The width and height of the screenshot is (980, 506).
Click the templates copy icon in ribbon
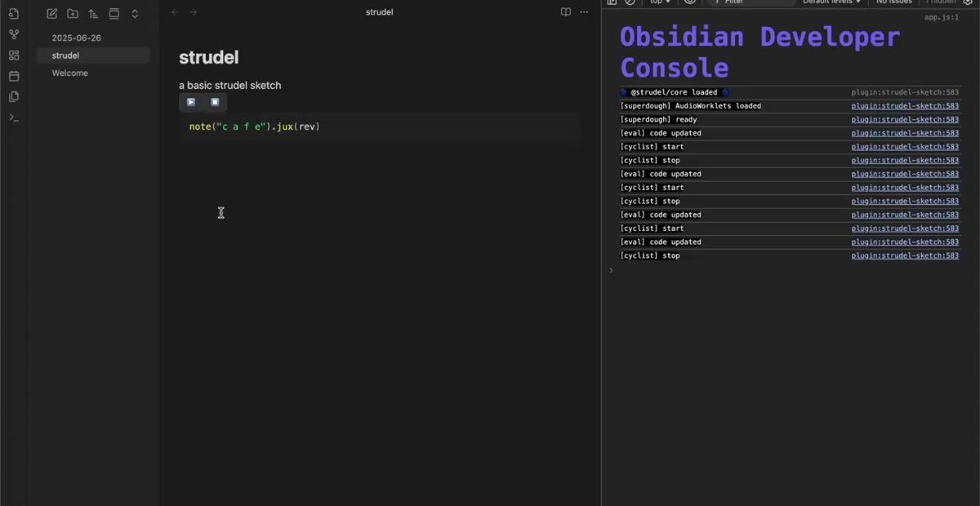(x=13, y=96)
